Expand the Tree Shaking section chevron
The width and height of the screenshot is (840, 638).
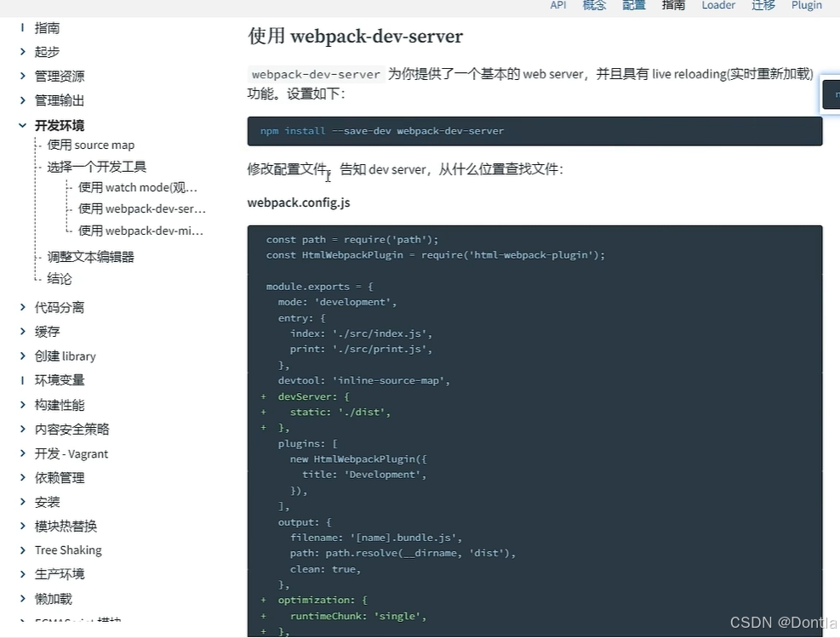pos(22,550)
